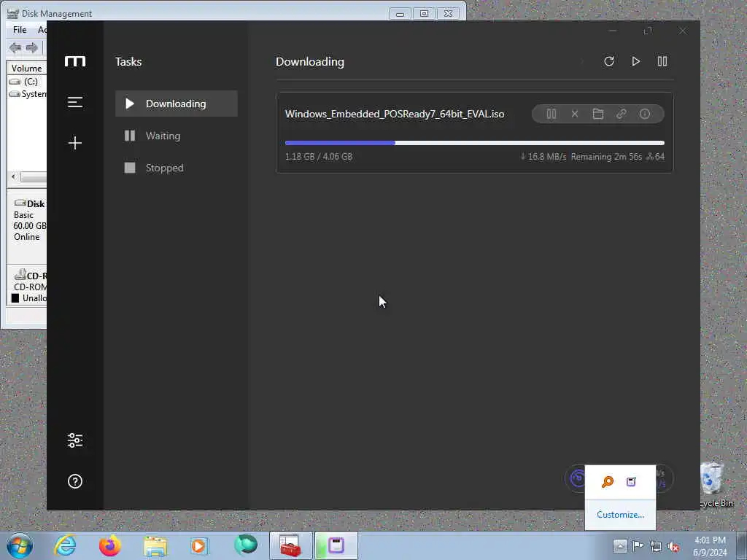Click Back arrow in Disk Management
The image size is (747, 560).
(15, 47)
